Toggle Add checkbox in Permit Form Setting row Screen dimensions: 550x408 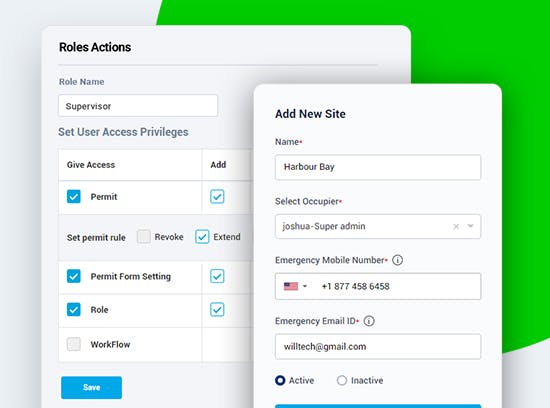click(217, 276)
